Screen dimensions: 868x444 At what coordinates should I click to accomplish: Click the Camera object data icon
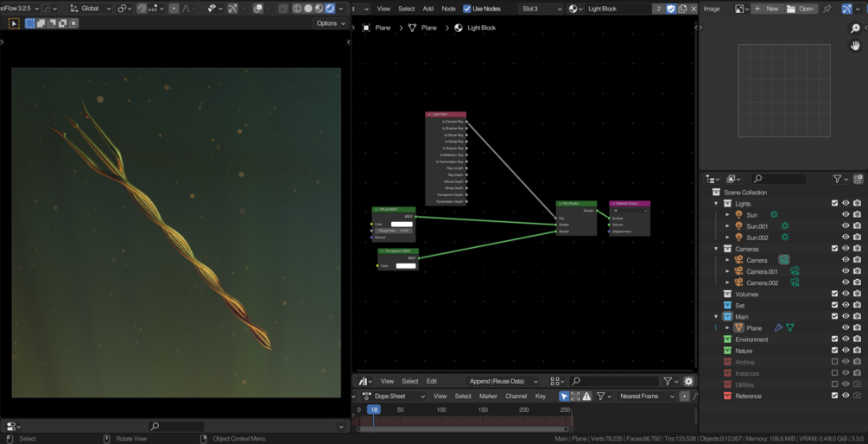coord(784,260)
